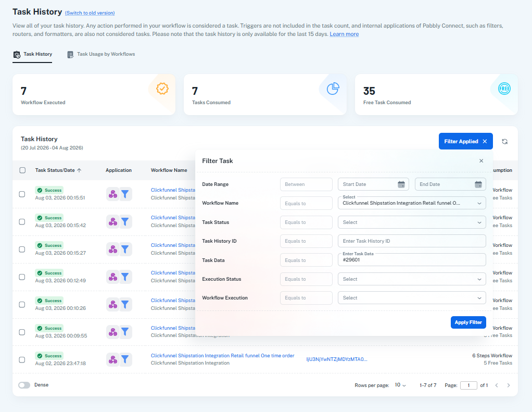
Task: Check the row dated Aug 03, 2026 00:15:51
Action: 22,194
